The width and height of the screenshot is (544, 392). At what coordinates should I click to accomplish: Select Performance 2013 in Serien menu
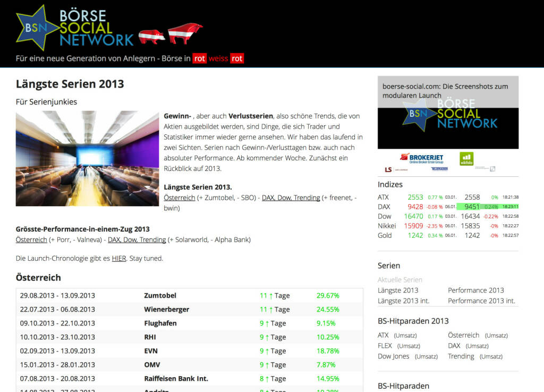pos(475,290)
